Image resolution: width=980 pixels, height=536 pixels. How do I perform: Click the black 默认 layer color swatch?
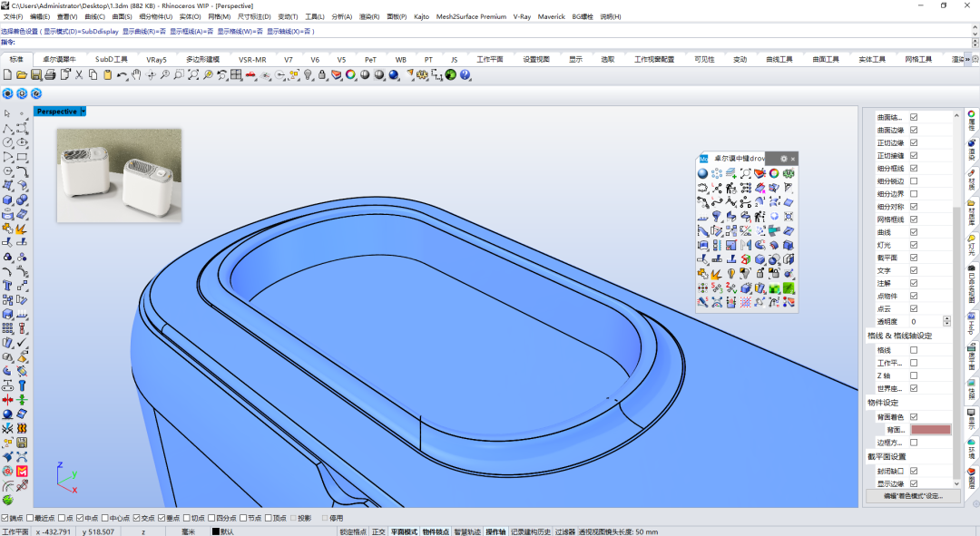click(215, 531)
